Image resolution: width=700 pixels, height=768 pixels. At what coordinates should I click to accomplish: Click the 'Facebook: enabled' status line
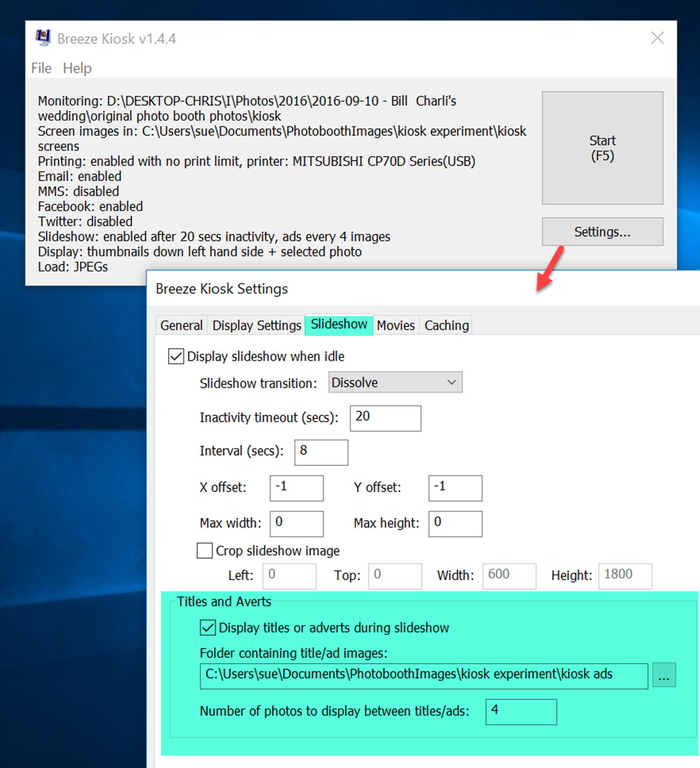[x=90, y=206]
